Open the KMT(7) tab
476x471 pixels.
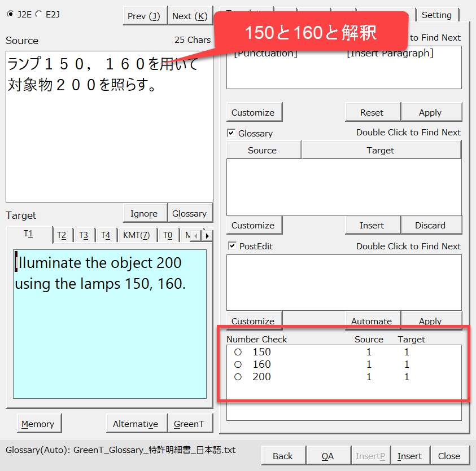coord(136,235)
